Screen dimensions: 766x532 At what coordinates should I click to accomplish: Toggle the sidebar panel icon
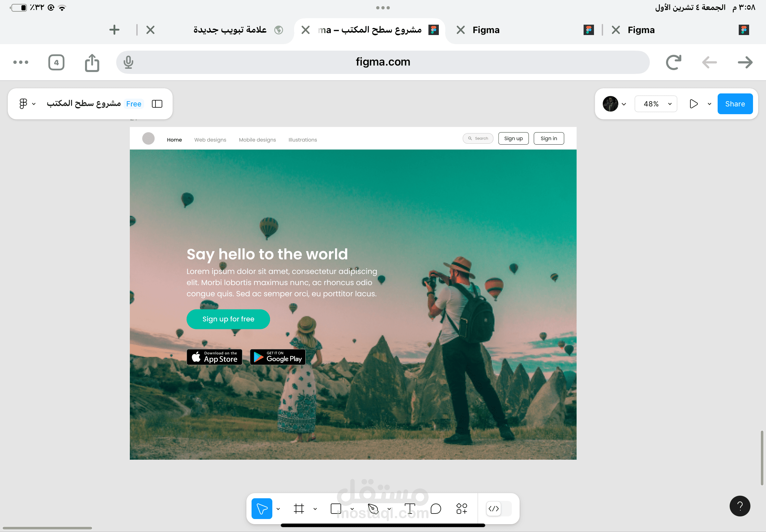(157, 104)
